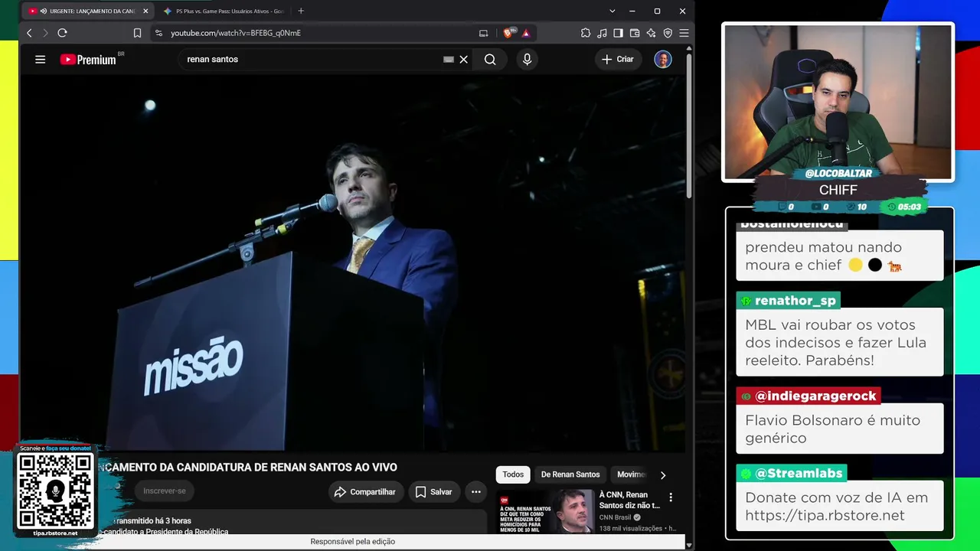
Task: Select the 'De Renan Santos' filter chip
Action: click(570, 474)
